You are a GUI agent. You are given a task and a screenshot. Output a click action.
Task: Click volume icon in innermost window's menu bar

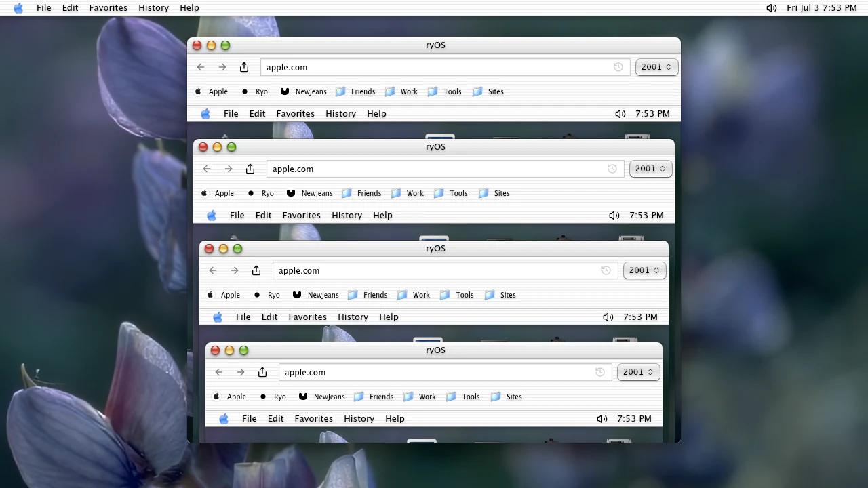point(601,419)
